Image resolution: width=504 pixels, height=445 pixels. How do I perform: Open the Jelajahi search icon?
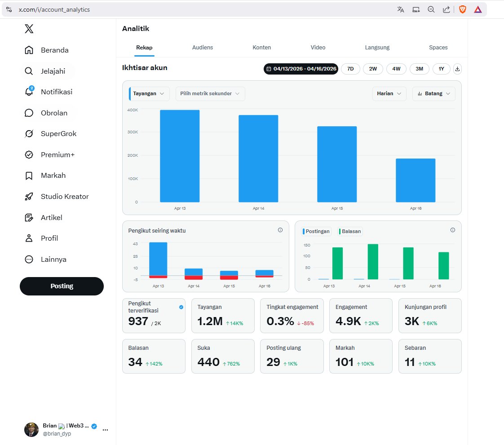pyautogui.click(x=29, y=71)
